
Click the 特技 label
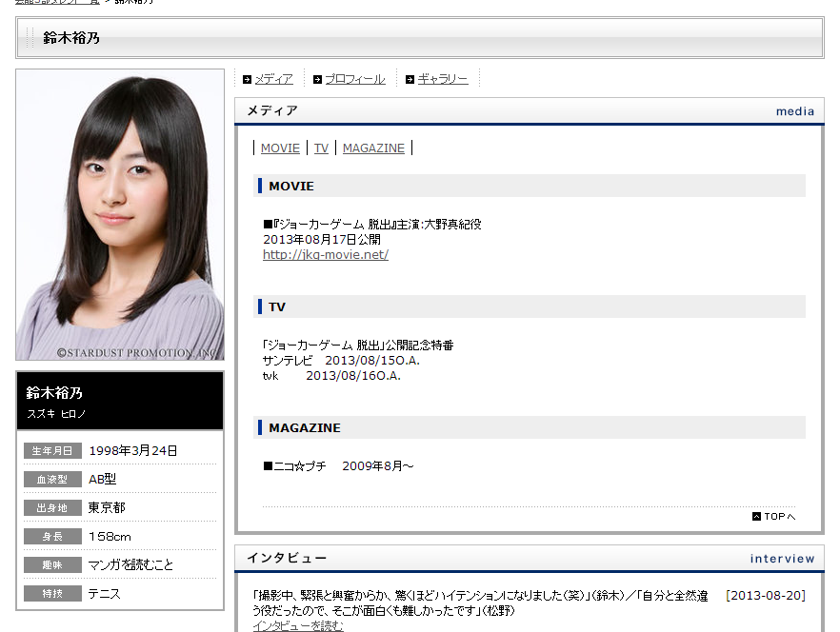tap(52, 593)
